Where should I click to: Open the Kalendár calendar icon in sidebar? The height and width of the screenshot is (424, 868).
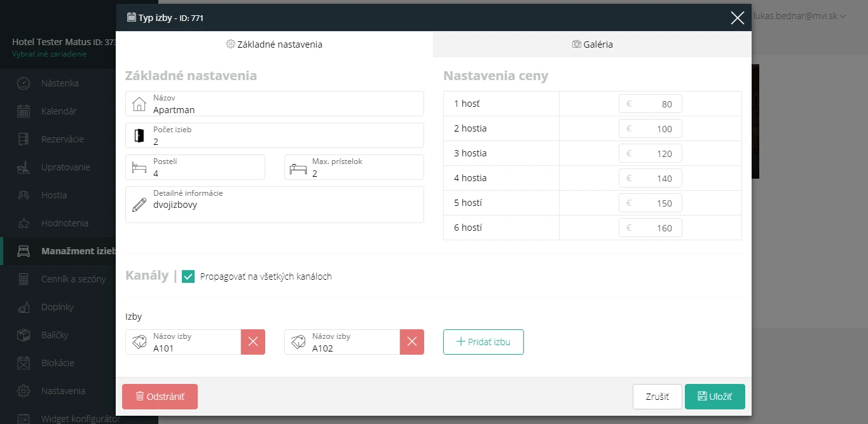tap(24, 111)
